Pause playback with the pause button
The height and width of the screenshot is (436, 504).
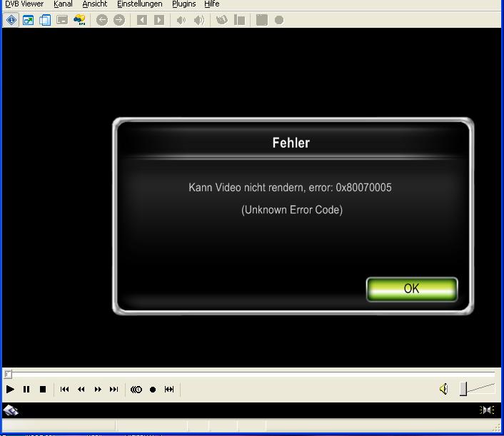point(26,390)
